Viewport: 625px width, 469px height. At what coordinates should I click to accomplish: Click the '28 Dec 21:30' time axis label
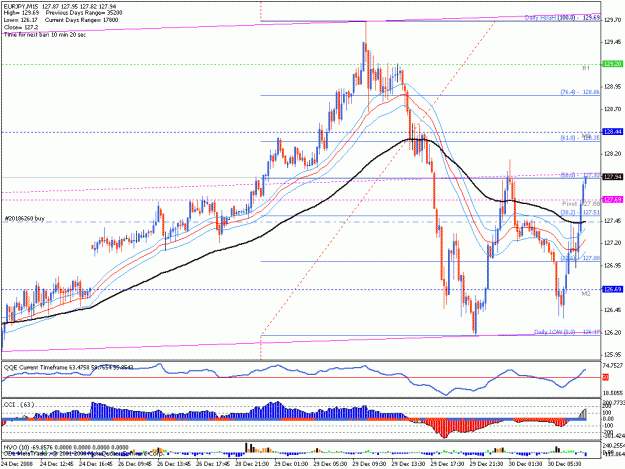(x=252, y=464)
